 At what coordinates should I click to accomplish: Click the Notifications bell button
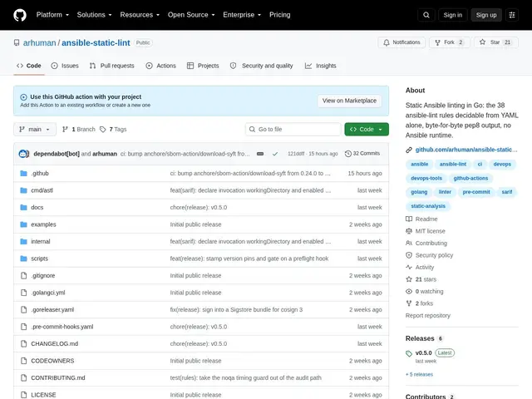(401, 42)
